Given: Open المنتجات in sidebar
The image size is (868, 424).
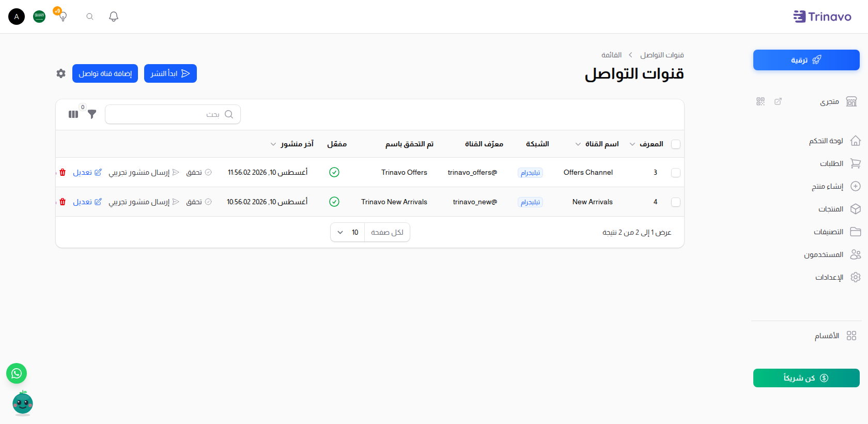Looking at the screenshot, I should tap(839, 209).
